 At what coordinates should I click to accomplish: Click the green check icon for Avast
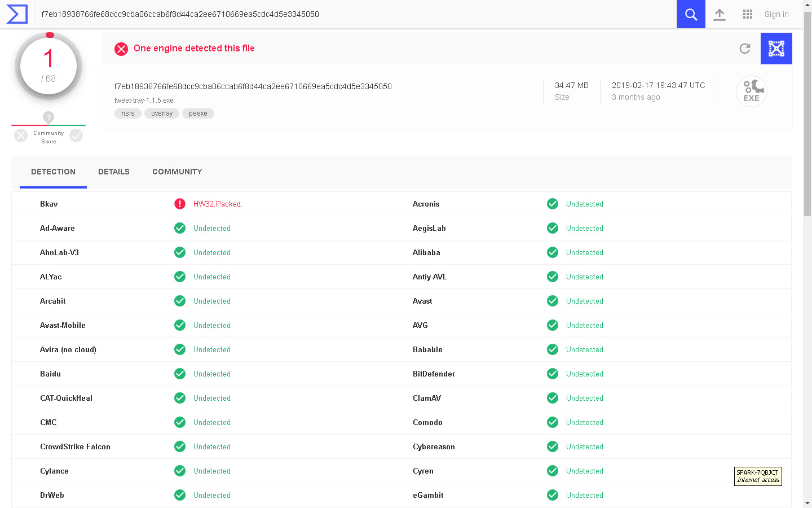[x=553, y=301]
